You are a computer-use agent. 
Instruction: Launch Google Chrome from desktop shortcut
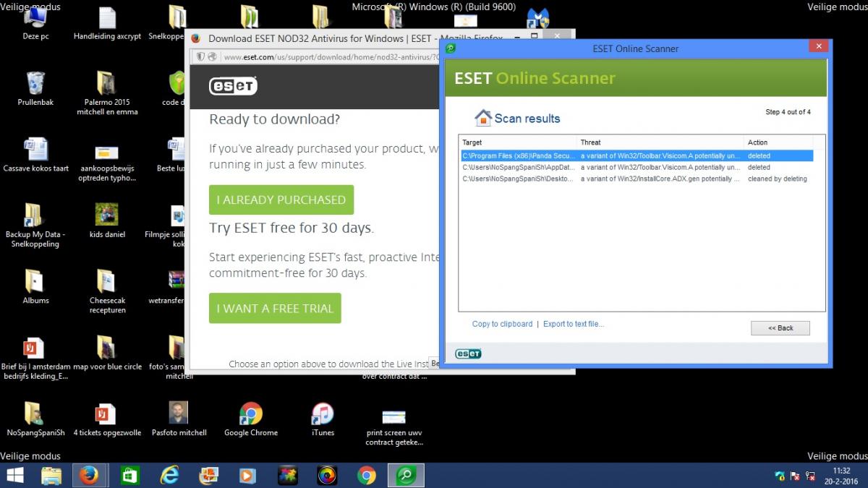[251, 419]
